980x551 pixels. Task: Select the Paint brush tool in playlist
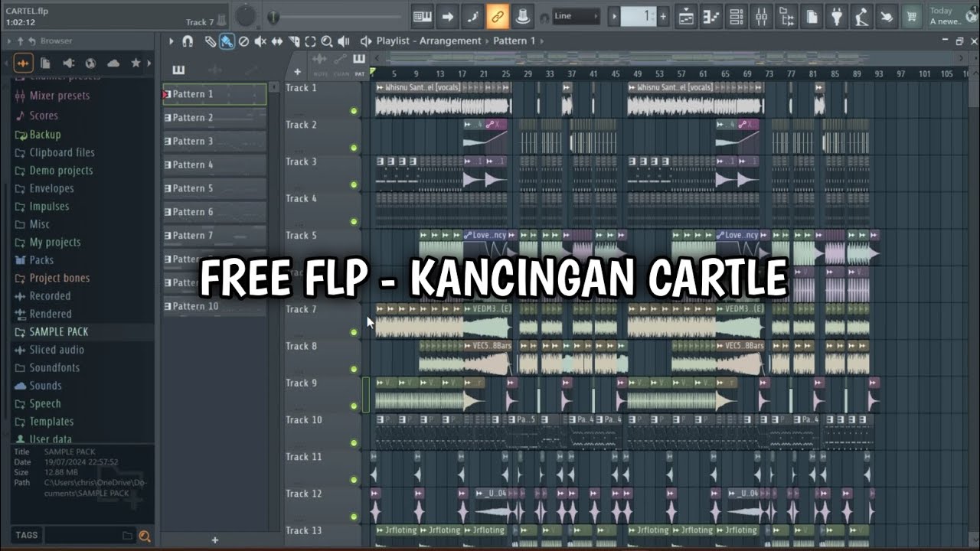tap(227, 41)
